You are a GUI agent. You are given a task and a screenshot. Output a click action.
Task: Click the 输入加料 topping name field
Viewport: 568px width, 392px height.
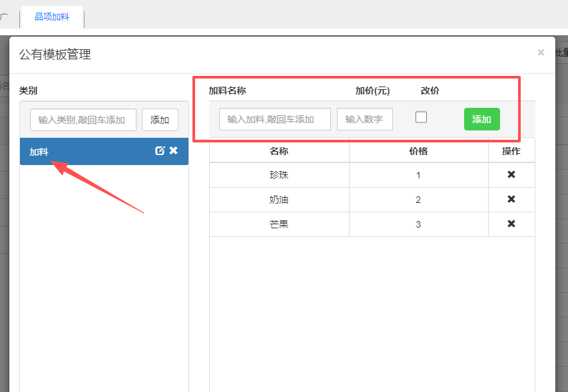[x=274, y=119]
